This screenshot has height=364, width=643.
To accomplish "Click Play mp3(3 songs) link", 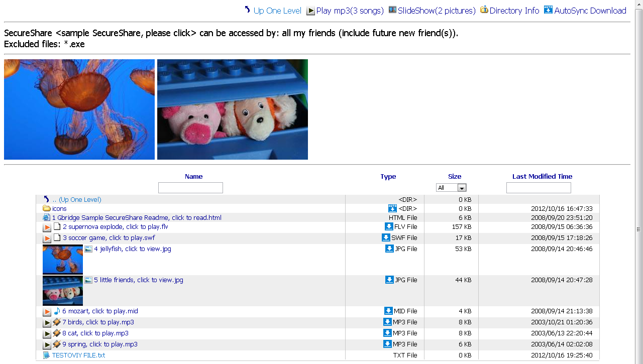I will [350, 11].
